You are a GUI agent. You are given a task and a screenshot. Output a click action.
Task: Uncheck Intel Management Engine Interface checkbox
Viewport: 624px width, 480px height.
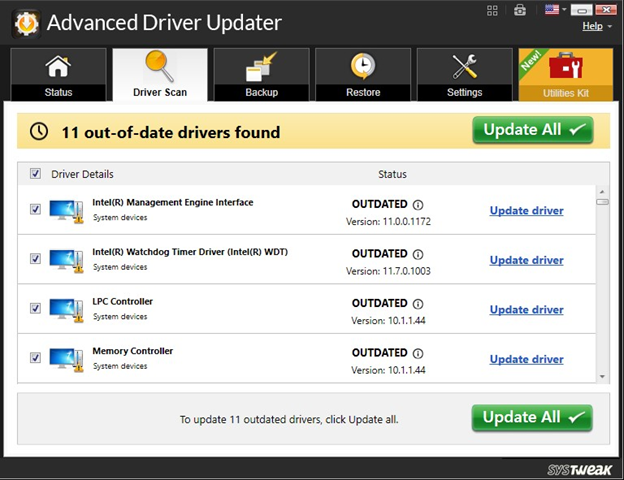click(36, 209)
